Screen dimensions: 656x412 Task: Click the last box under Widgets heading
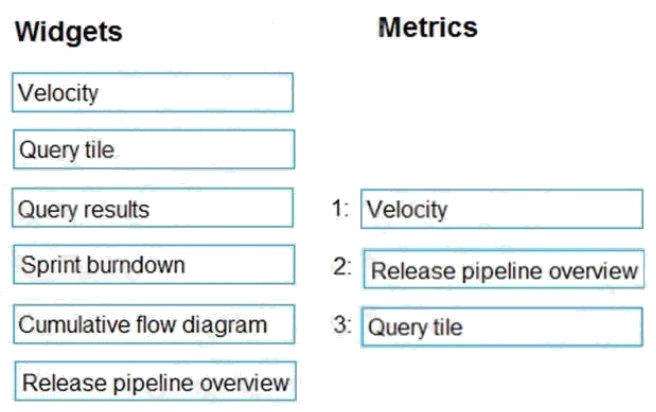156,381
